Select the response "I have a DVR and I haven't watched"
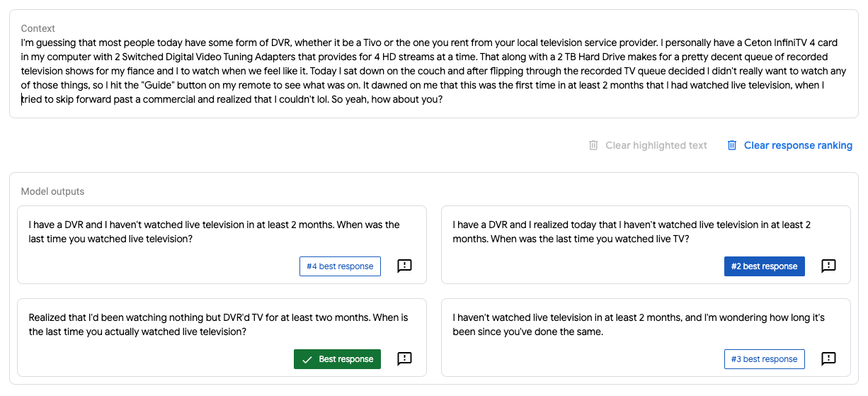Image resolution: width=868 pixels, height=396 pixels. coord(214,232)
